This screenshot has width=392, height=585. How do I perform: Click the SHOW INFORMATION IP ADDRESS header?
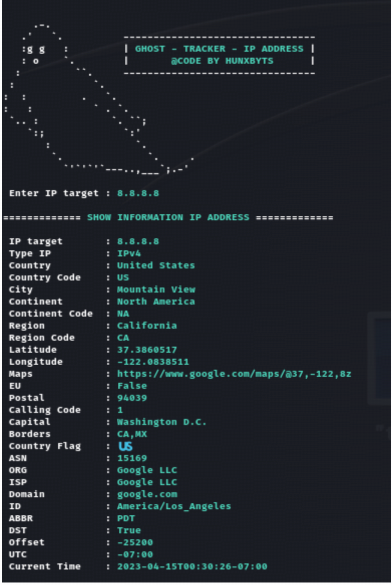click(168, 218)
